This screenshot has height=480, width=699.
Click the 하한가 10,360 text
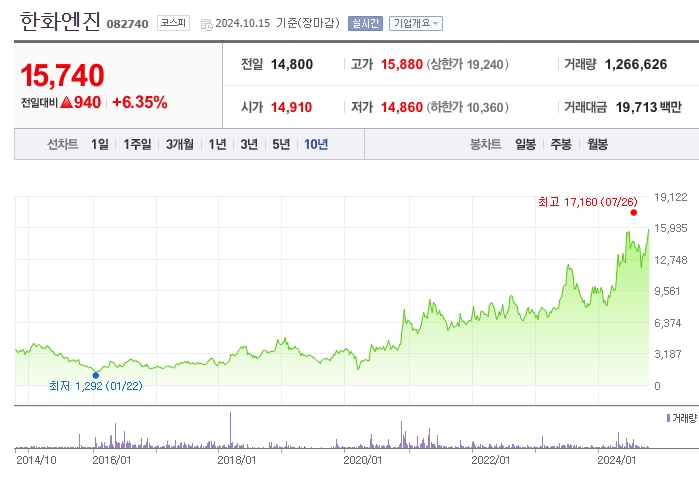pos(468,107)
